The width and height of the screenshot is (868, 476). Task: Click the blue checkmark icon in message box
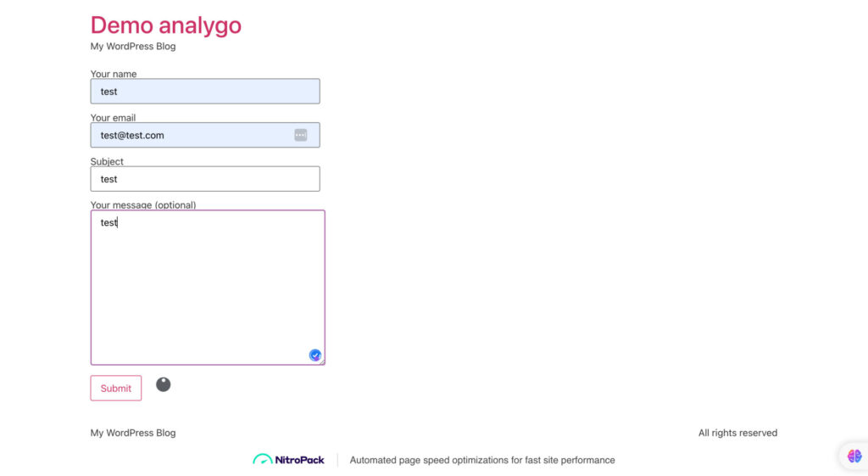pyautogui.click(x=314, y=355)
